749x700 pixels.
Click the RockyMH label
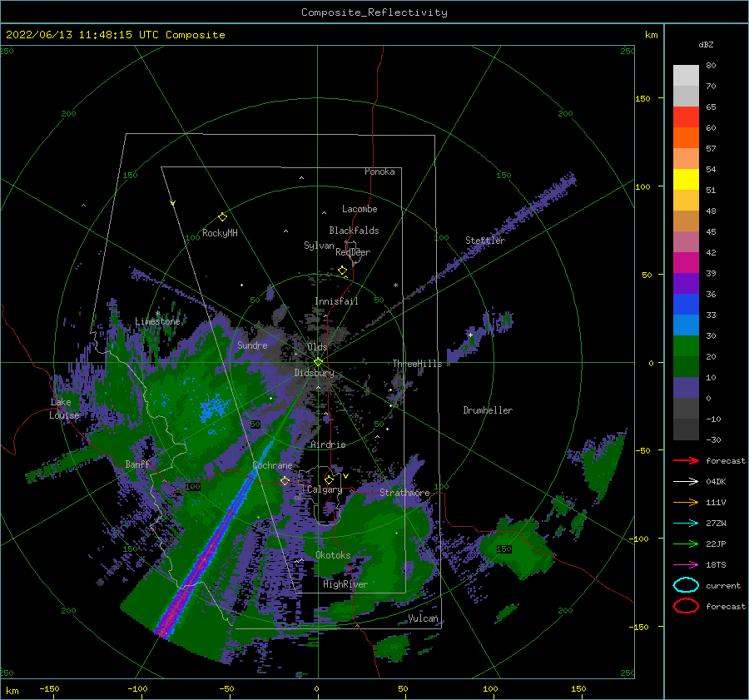pyautogui.click(x=220, y=233)
